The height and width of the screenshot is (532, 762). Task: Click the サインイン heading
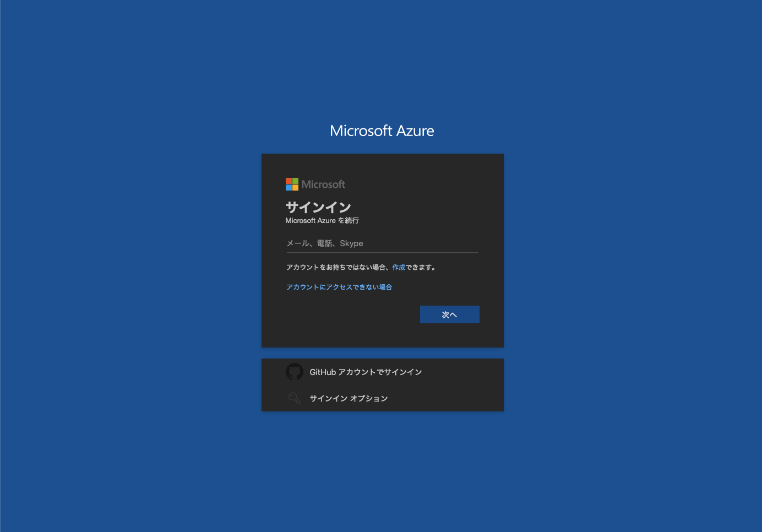tap(318, 208)
